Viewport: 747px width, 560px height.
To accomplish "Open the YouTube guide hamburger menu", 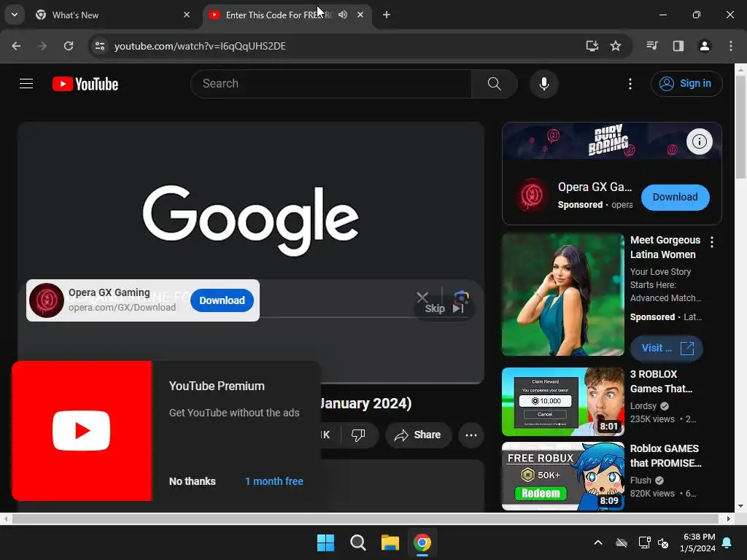I will tap(26, 84).
